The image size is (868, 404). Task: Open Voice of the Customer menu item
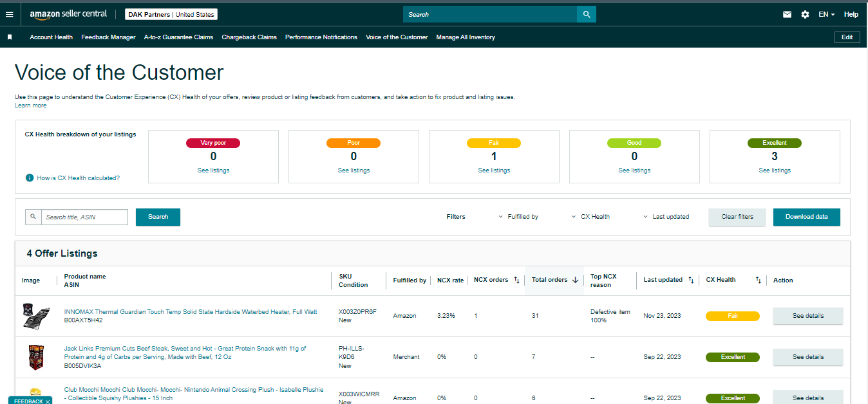397,37
